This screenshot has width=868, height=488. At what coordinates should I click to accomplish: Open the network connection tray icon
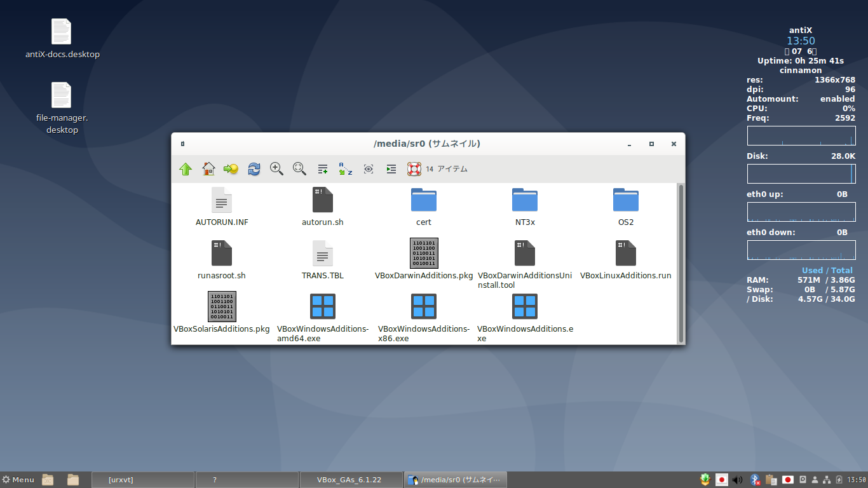click(827, 480)
